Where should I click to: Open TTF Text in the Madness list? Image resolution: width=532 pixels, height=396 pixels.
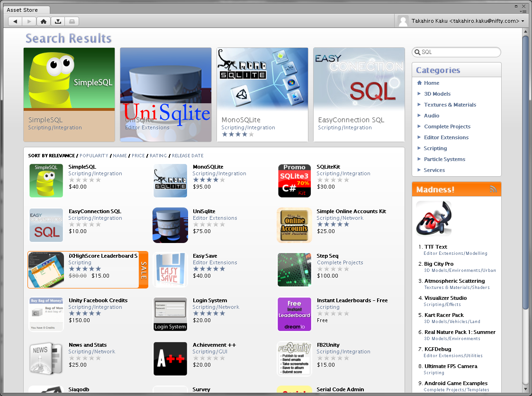tap(436, 247)
